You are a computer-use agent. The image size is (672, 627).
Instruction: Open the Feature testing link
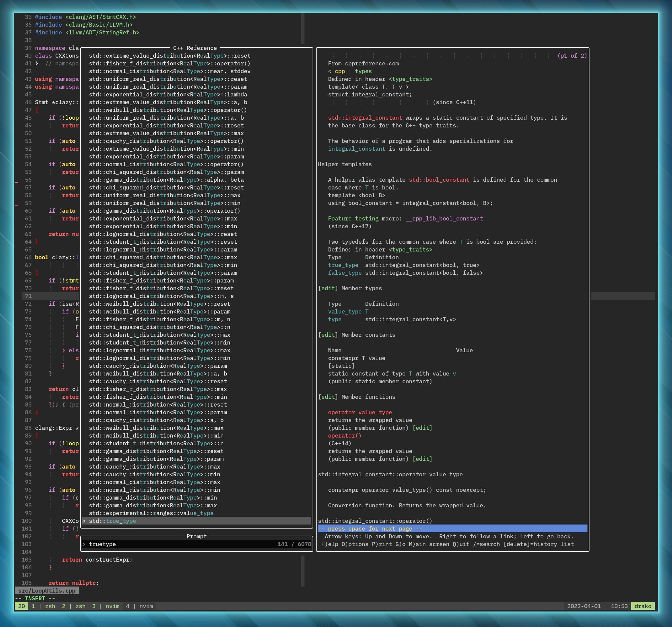click(x=353, y=218)
